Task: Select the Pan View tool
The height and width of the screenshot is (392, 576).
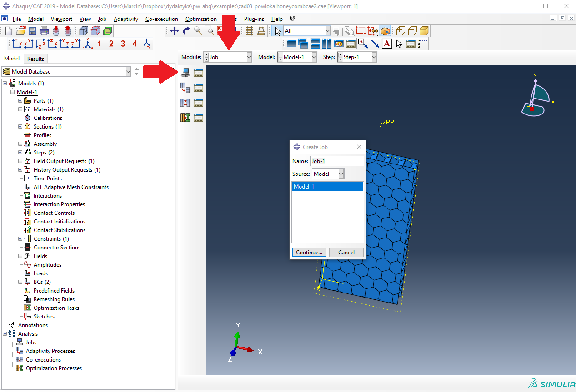Action: pyautogui.click(x=174, y=31)
